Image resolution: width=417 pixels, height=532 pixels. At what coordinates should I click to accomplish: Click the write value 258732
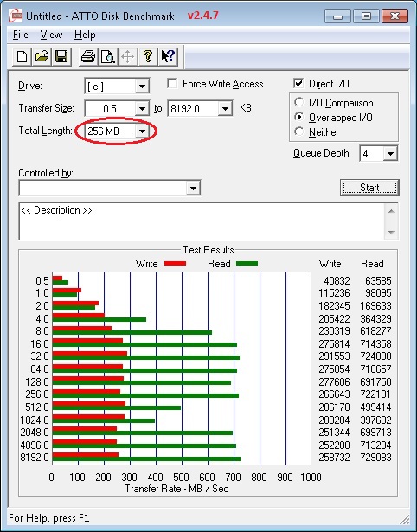click(334, 458)
